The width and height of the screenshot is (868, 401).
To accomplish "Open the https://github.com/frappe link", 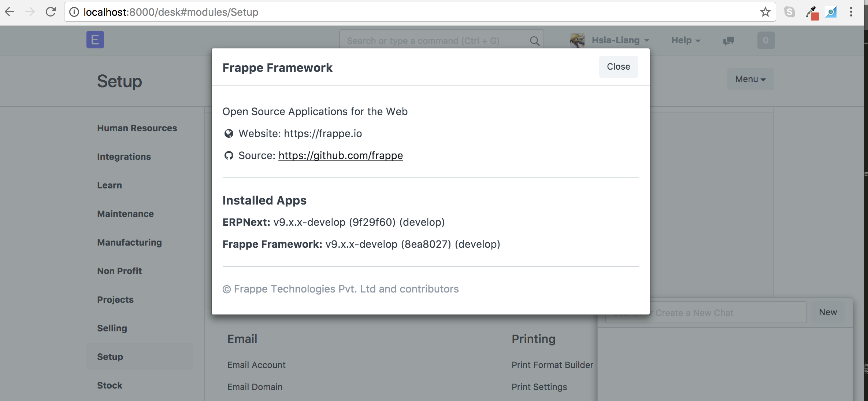I will point(340,155).
